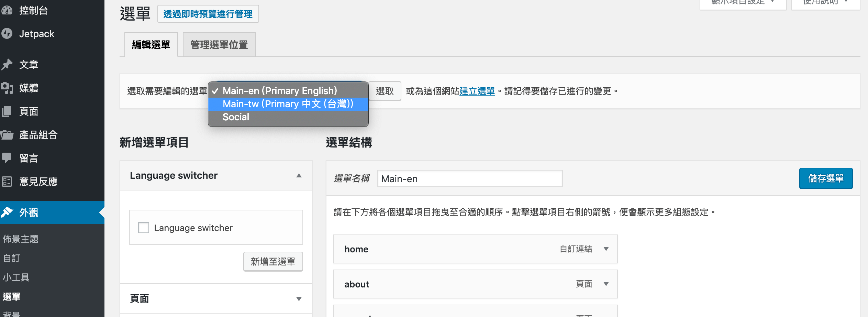The width and height of the screenshot is (868, 317).
Task: Expand the about menu item arrow
Action: coord(606,284)
